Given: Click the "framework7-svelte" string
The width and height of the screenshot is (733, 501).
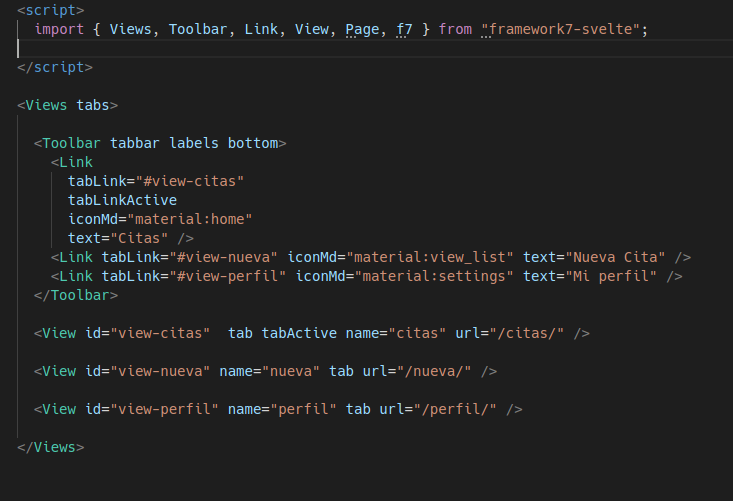Looking at the screenshot, I should point(561,29).
